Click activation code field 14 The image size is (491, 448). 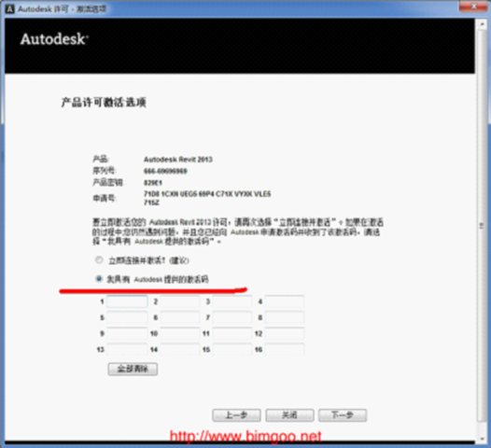click(x=180, y=349)
